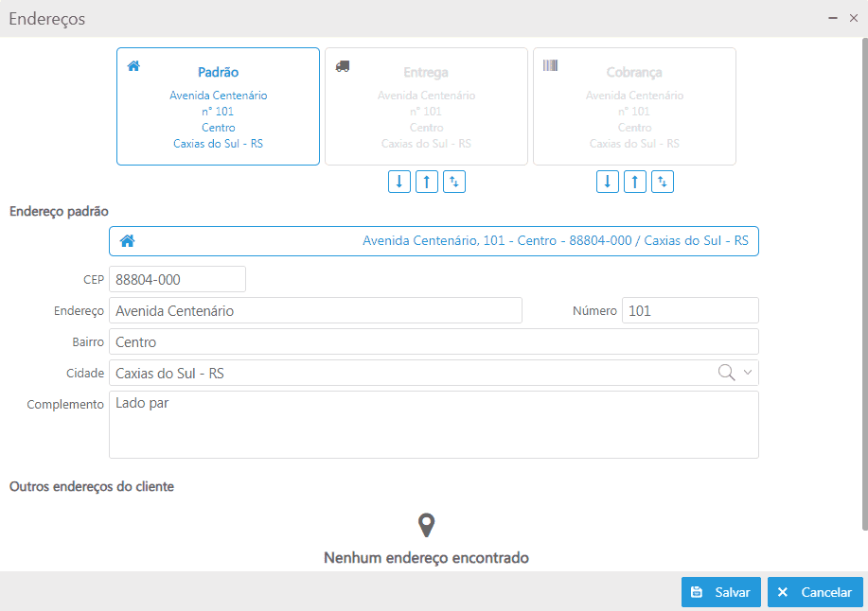
Task: Focus the Endereço text field
Action: [315, 310]
